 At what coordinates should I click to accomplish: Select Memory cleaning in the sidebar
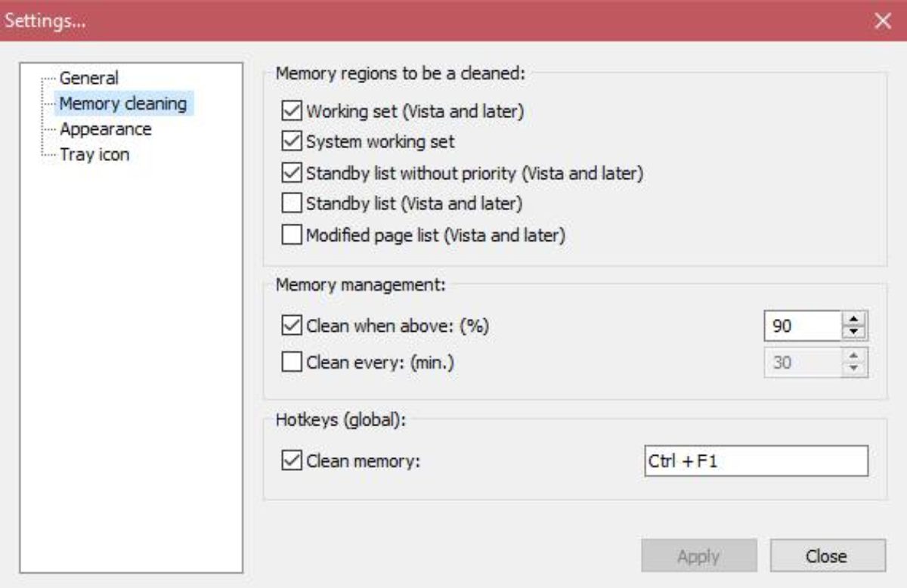(x=122, y=104)
